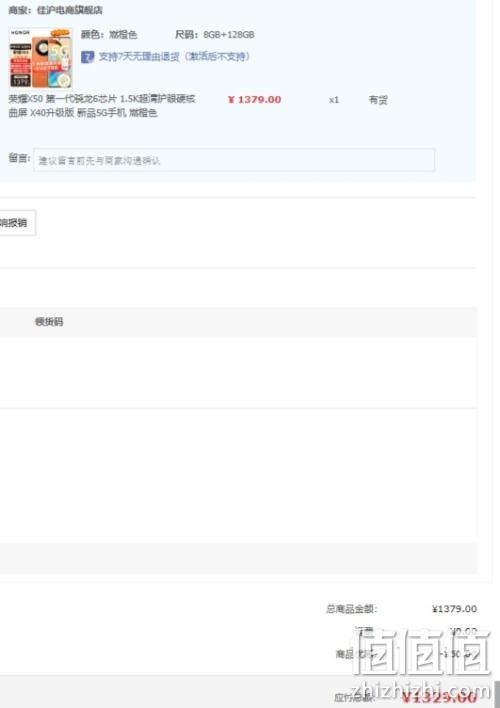Open the 佳沪电商旗舰店 merchant store link
Screen dimensions: 500x708
click(x=70, y=10)
